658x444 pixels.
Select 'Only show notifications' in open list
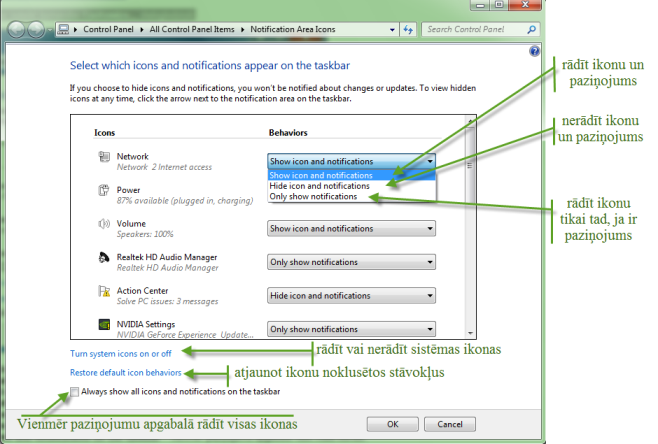click(314, 197)
